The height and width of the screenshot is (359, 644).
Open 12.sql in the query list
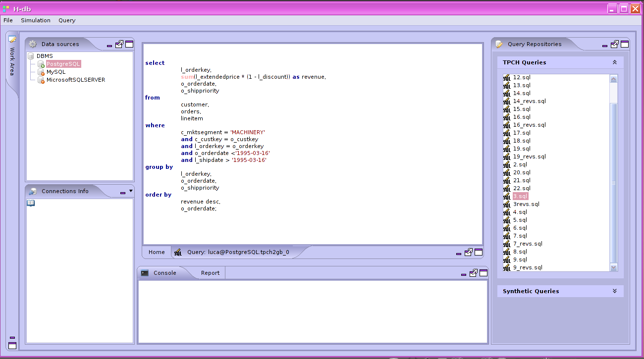[x=522, y=77]
